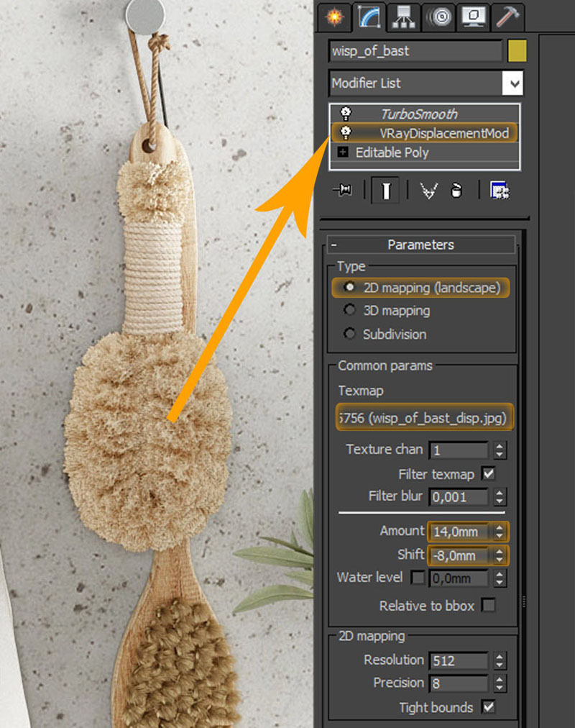Click Remove modifier from stack icon
The width and height of the screenshot is (575, 728).
[x=456, y=191]
